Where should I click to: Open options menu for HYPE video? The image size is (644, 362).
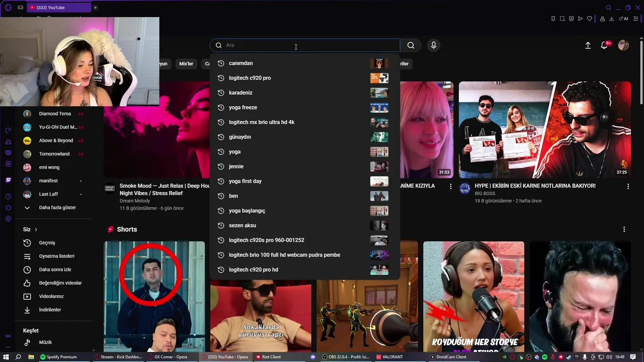pyautogui.click(x=628, y=187)
